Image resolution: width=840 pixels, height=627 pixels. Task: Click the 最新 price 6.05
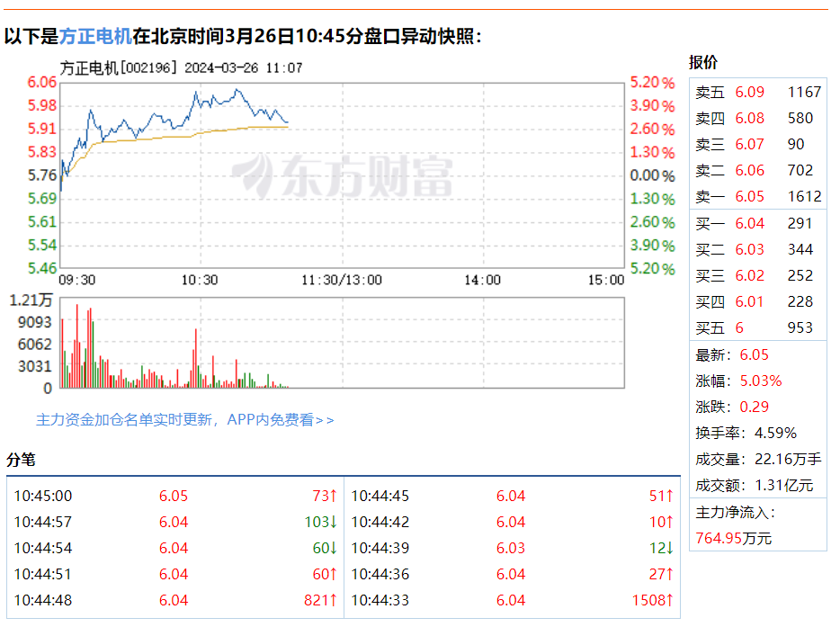click(754, 354)
